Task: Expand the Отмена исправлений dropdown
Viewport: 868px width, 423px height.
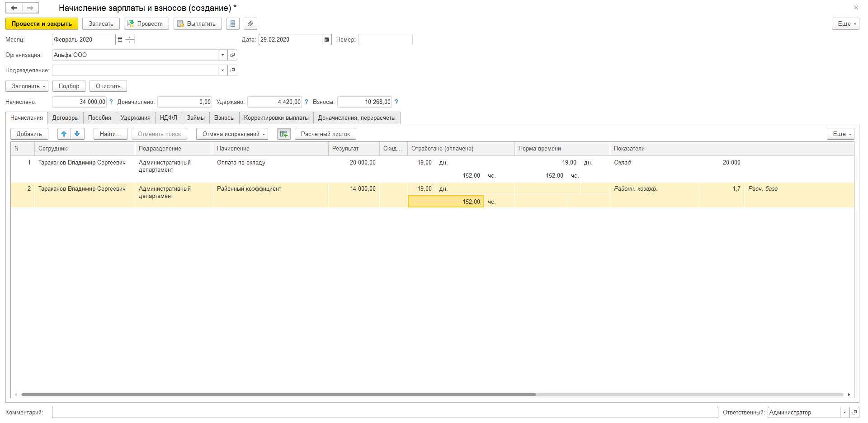Action: [x=232, y=134]
